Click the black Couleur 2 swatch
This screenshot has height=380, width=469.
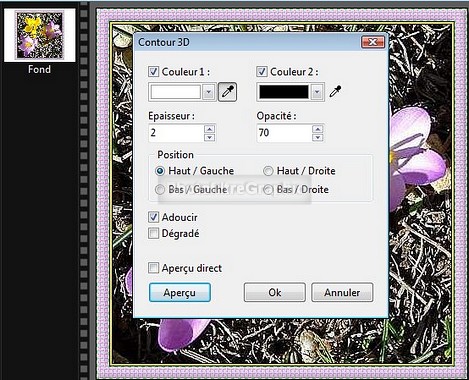coord(284,92)
